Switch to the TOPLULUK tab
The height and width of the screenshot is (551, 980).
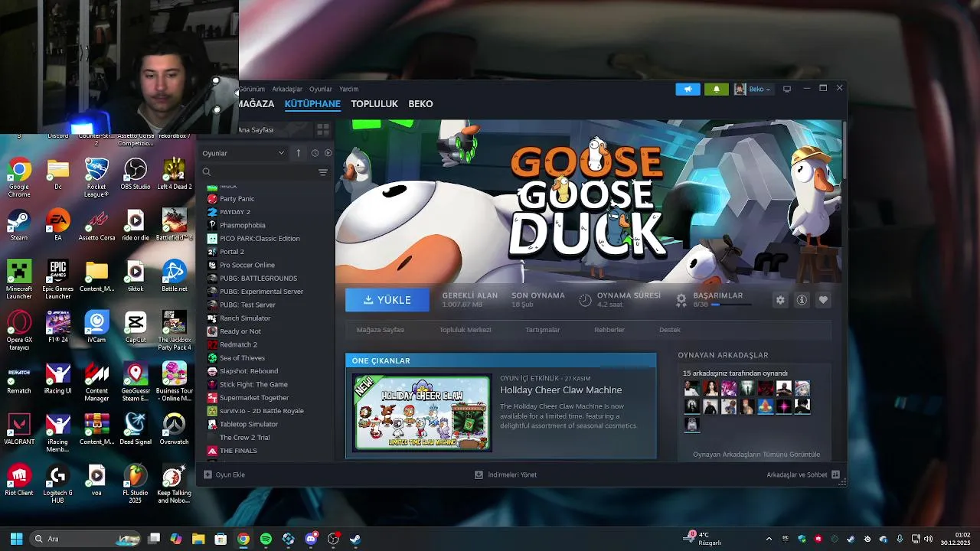coord(374,104)
